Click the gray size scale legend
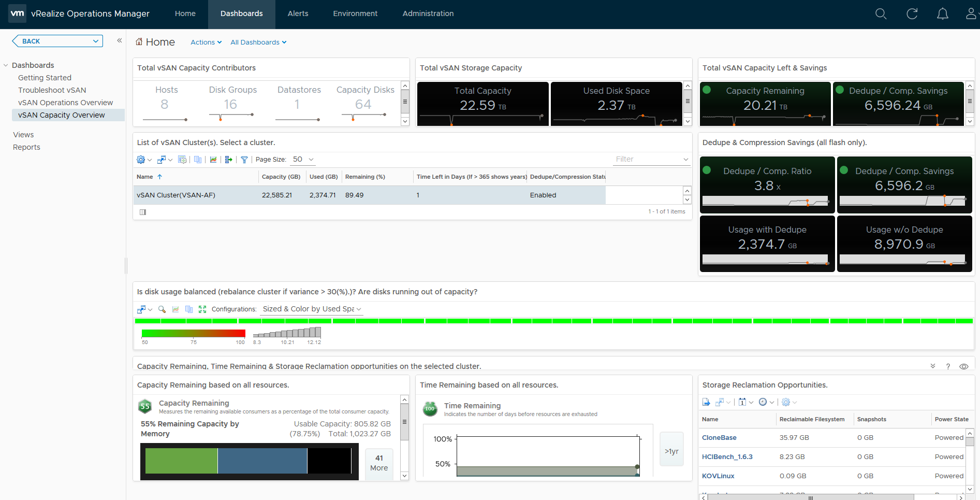980x500 pixels. (287, 333)
